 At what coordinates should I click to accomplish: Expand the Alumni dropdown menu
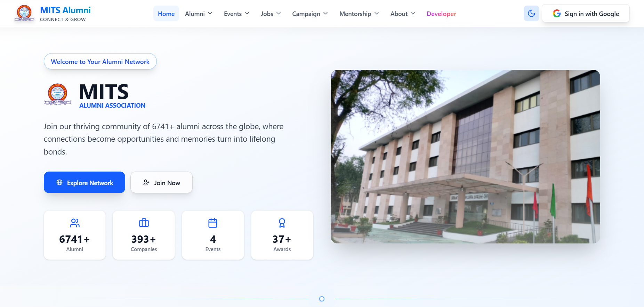pyautogui.click(x=199, y=14)
